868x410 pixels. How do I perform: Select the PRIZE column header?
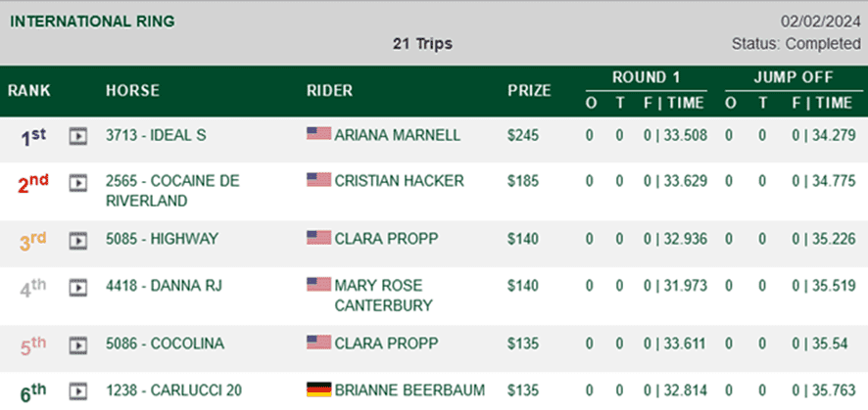[529, 91]
